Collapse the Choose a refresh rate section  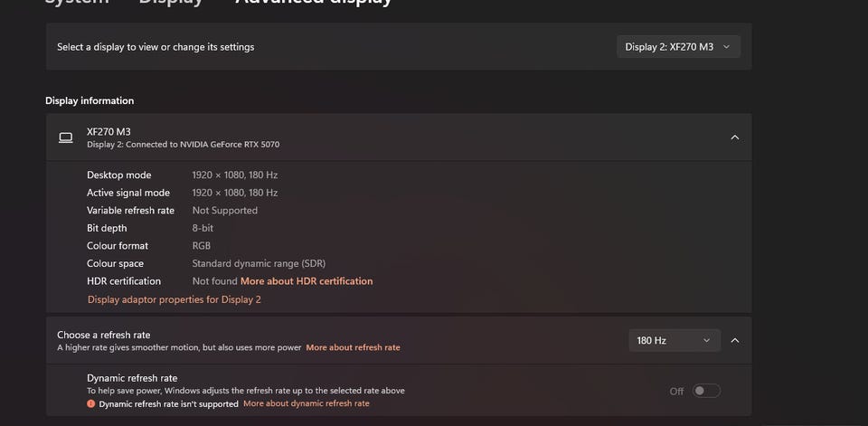(x=734, y=340)
